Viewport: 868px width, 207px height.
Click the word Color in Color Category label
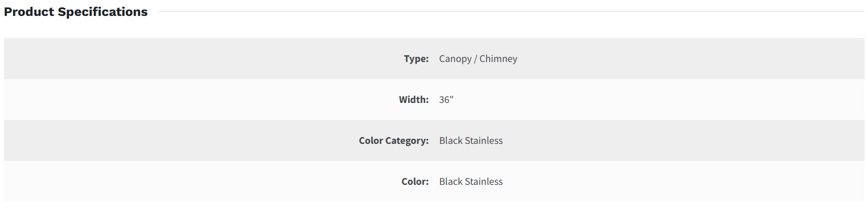click(371, 140)
